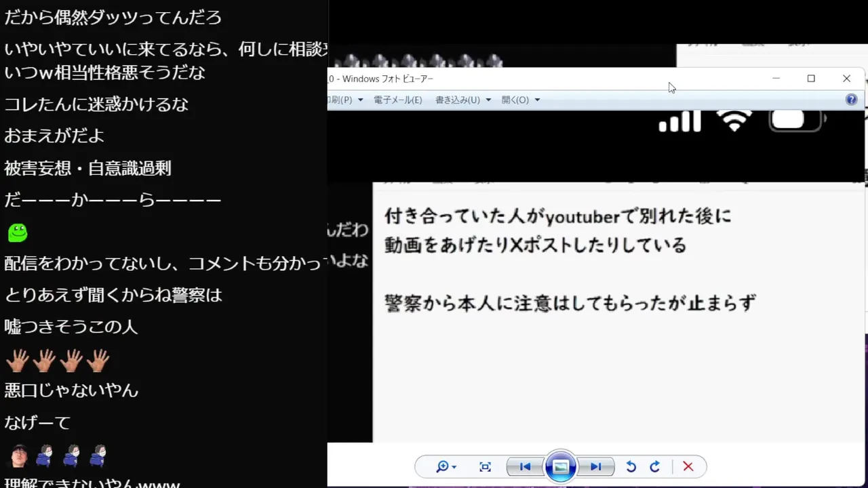This screenshot has height=488, width=868.
Task: Click the chat comment 被害妄想・自意識過剰
Action: tap(87, 168)
